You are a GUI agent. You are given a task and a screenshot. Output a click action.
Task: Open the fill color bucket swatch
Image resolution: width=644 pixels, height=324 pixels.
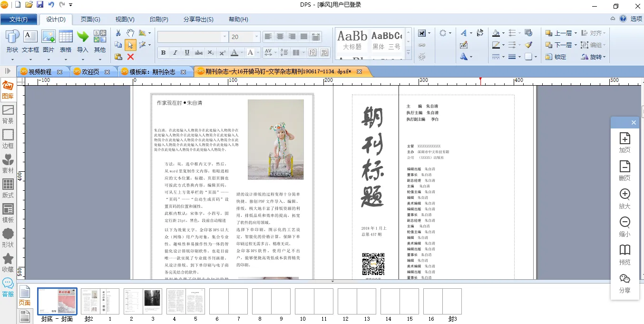point(496,33)
